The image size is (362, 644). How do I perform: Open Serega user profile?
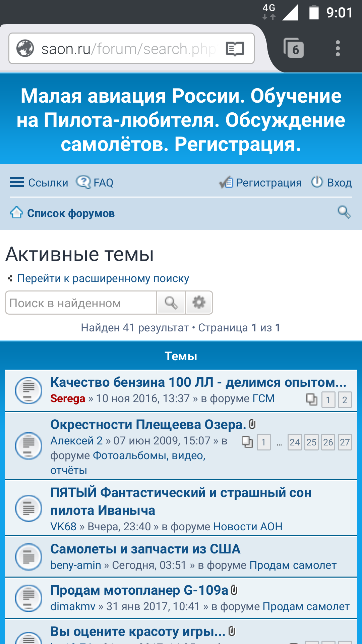point(68,398)
